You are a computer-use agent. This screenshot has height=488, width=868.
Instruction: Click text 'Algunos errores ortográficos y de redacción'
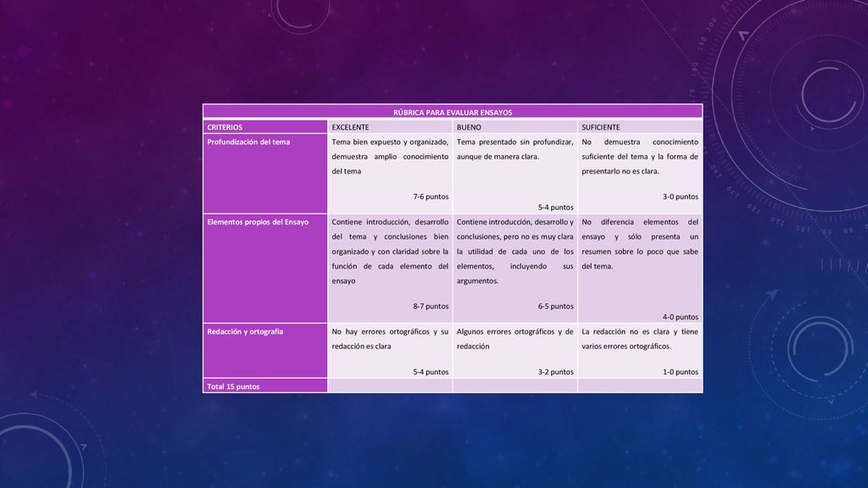[x=515, y=339]
